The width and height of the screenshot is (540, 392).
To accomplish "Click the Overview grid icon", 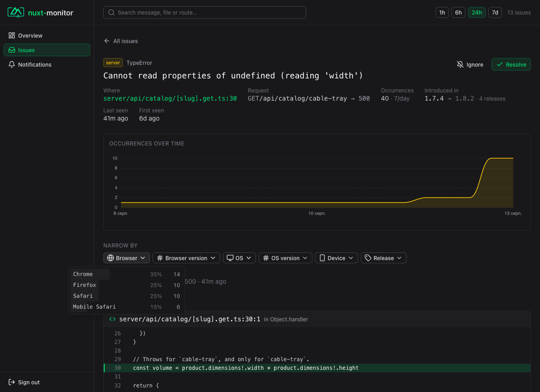I will coord(12,35).
